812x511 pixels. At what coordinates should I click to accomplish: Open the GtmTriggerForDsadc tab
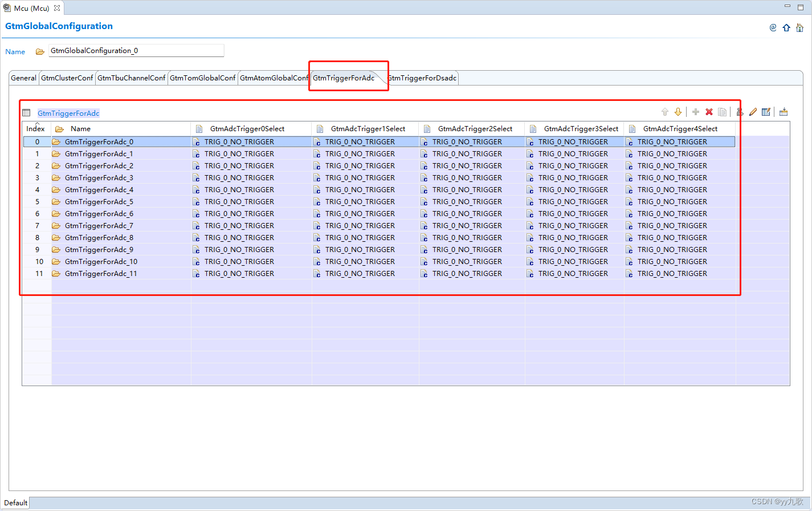point(422,78)
